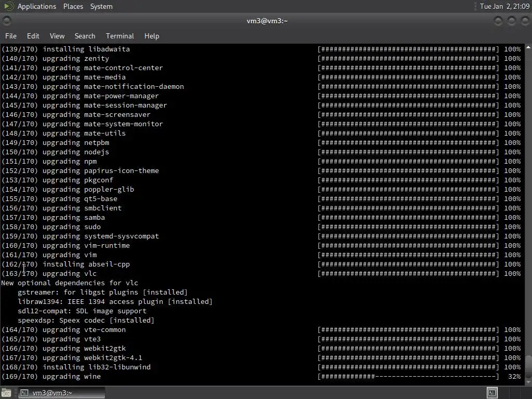Click the line 'upgrading poppler-glib'

click(68, 189)
